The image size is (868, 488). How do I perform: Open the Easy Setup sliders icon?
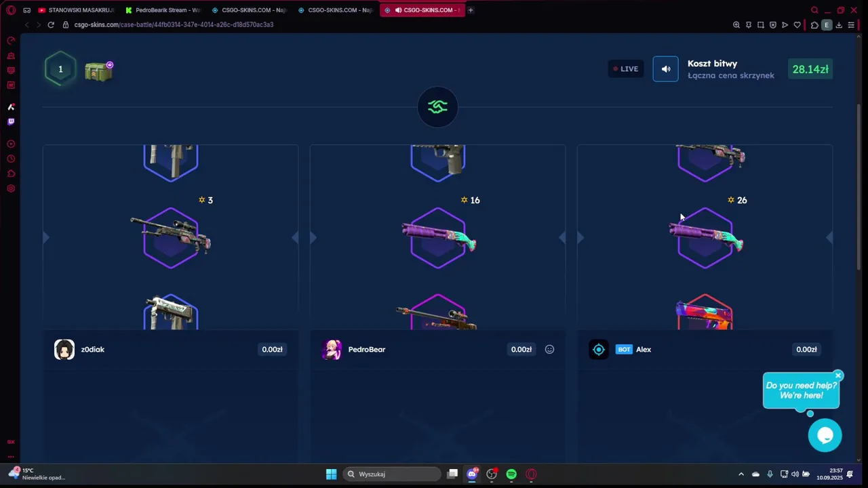851,25
